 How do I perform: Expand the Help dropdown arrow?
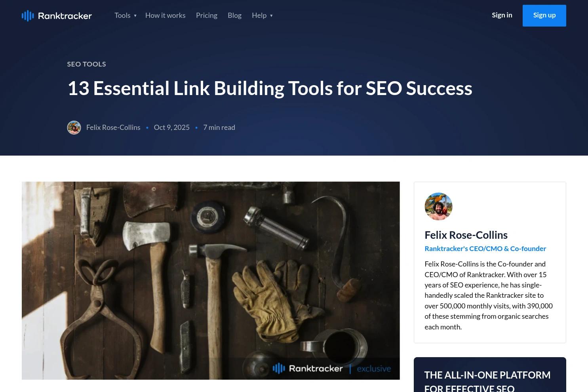pyautogui.click(x=271, y=16)
